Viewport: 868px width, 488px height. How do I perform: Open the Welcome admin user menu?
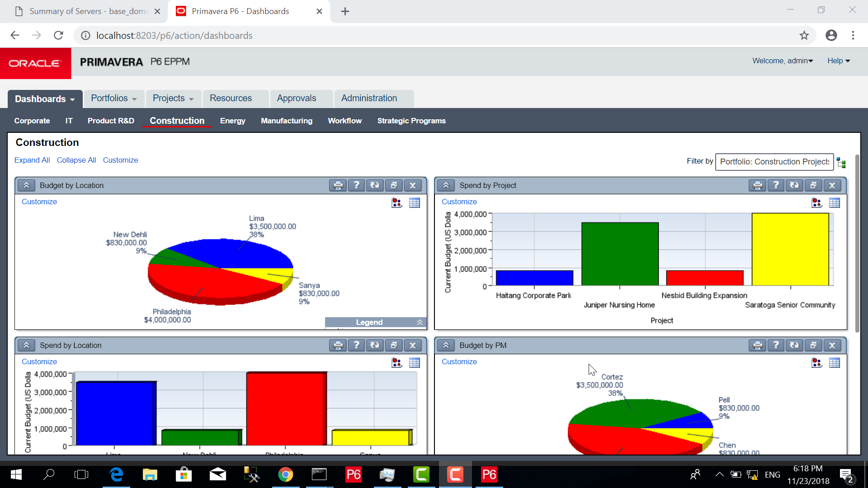783,61
